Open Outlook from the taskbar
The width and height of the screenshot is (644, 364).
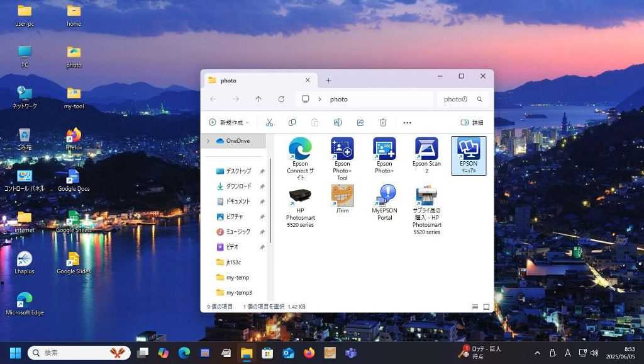coord(288,353)
